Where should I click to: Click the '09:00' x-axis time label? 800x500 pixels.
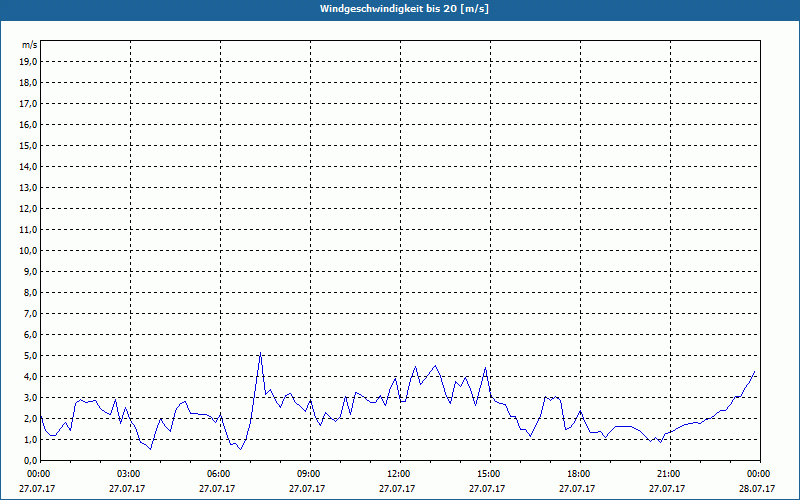309,474
